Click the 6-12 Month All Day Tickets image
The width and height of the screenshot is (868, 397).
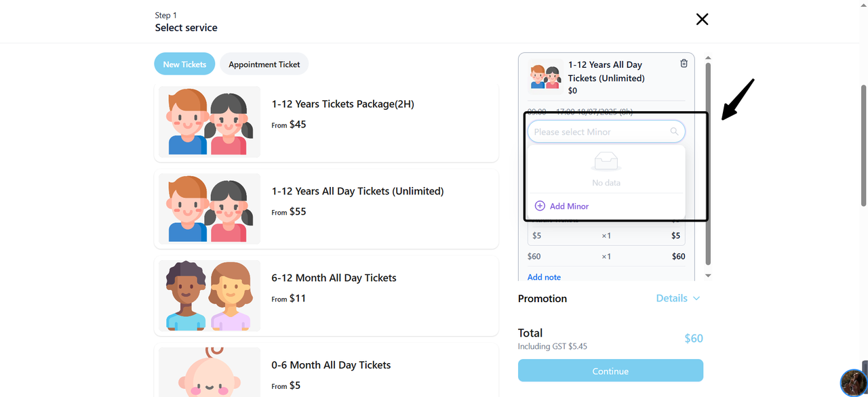(210, 296)
